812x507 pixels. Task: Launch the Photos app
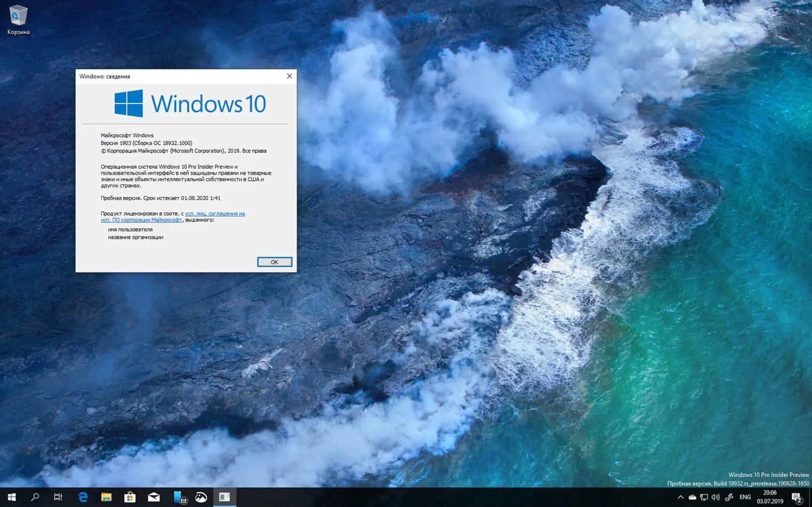(200, 497)
